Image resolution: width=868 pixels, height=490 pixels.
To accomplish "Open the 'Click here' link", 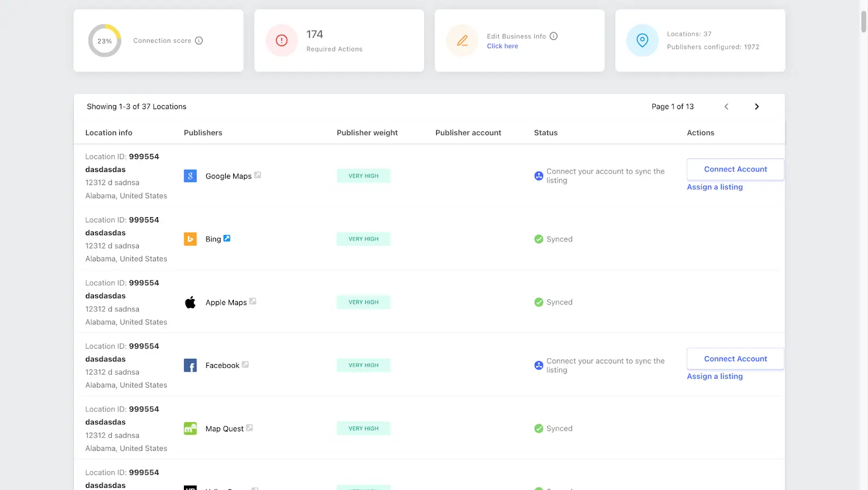I will 502,46.
